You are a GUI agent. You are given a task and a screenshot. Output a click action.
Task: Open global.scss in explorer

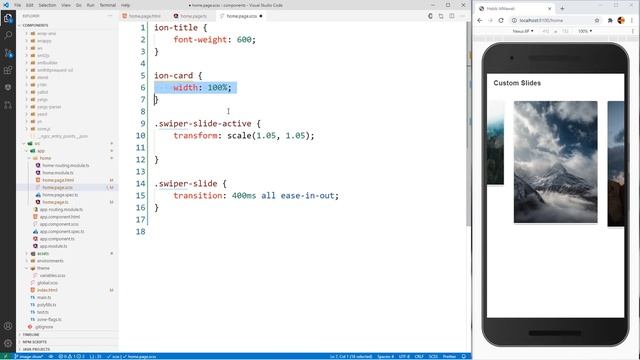47,283
